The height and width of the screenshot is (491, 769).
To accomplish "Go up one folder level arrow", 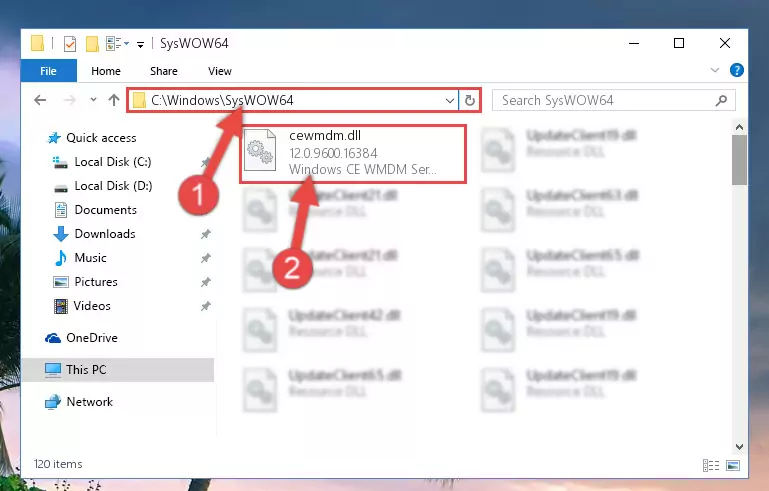I will [114, 100].
